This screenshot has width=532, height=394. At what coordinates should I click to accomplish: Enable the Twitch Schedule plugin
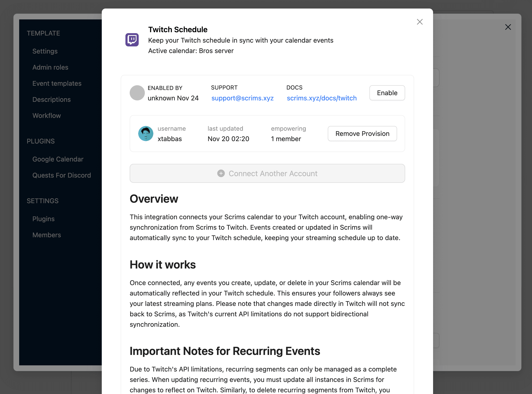(x=387, y=93)
